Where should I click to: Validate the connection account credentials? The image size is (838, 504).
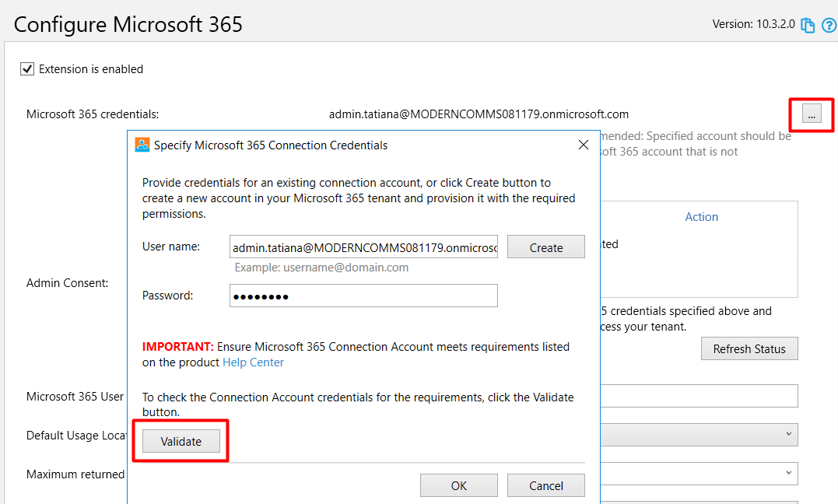(x=181, y=442)
